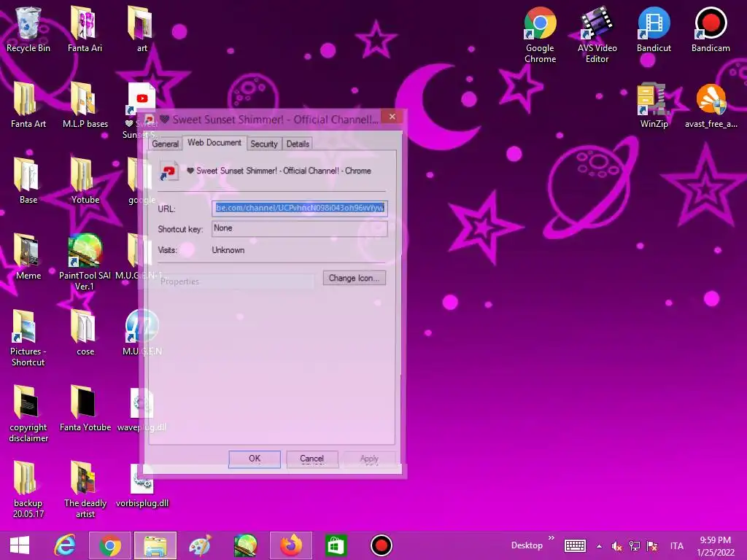Click into the URL field

pyautogui.click(x=300, y=208)
